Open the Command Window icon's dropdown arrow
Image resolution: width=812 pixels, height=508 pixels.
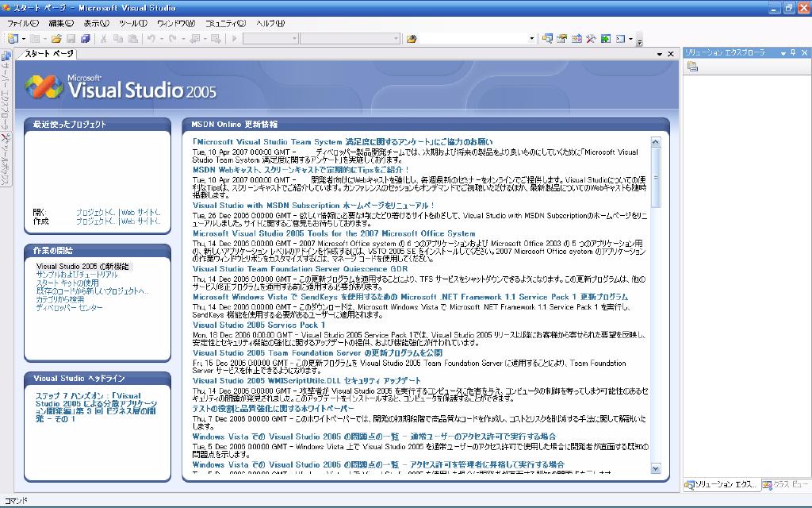pyautogui.click(x=630, y=39)
